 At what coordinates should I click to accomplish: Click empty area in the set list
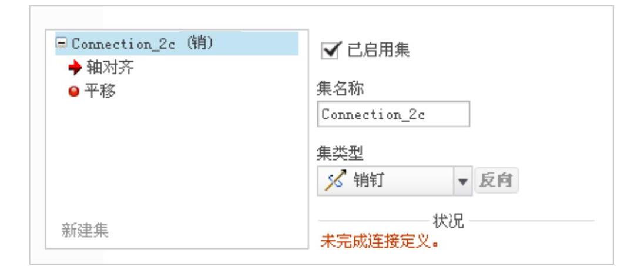click(x=177, y=156)
